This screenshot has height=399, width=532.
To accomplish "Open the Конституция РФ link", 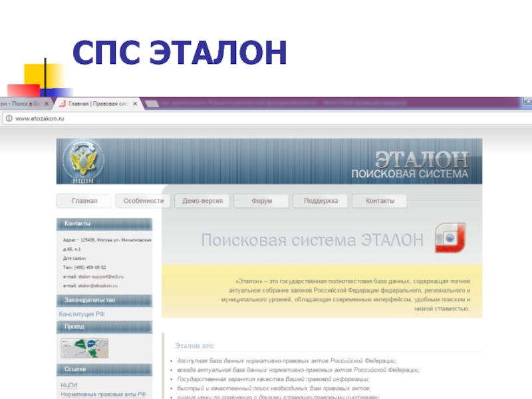I will pos(82,314).
